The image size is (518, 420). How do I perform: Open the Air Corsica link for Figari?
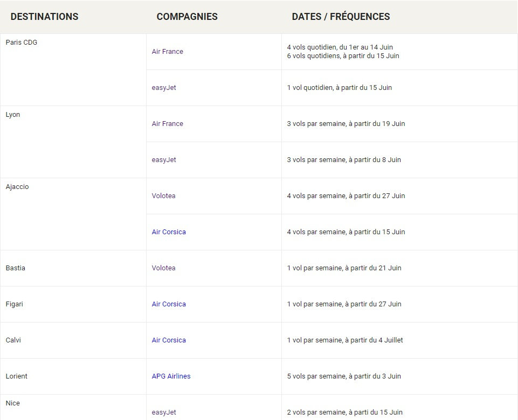[169, 304]
